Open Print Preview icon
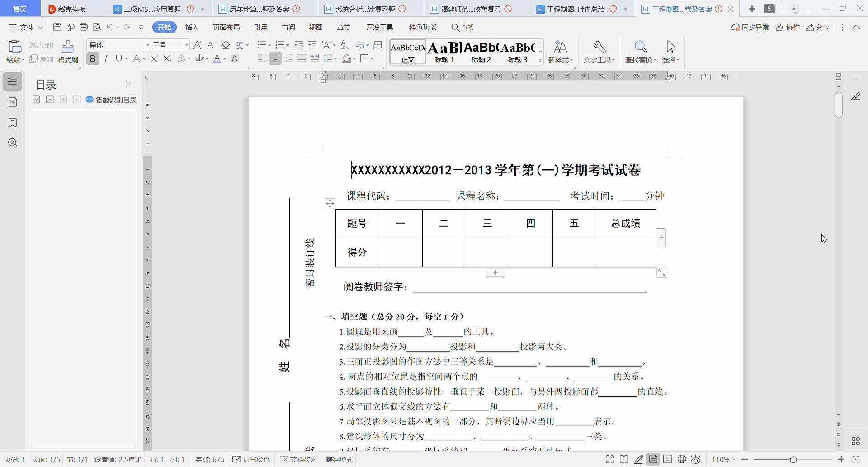Image resolution: width=868 pixels, height=467 pixels. click(97, 27)
